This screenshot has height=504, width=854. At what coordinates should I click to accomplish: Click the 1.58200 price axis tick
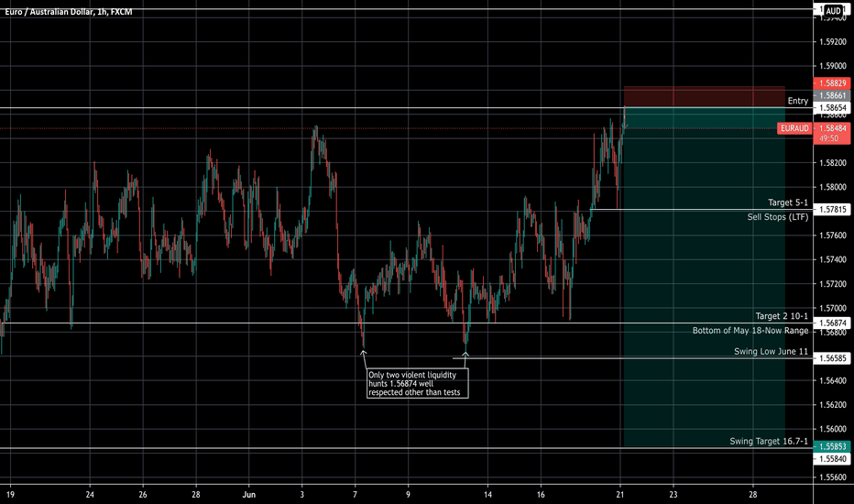pyautogui.click(x=833, y=163)
